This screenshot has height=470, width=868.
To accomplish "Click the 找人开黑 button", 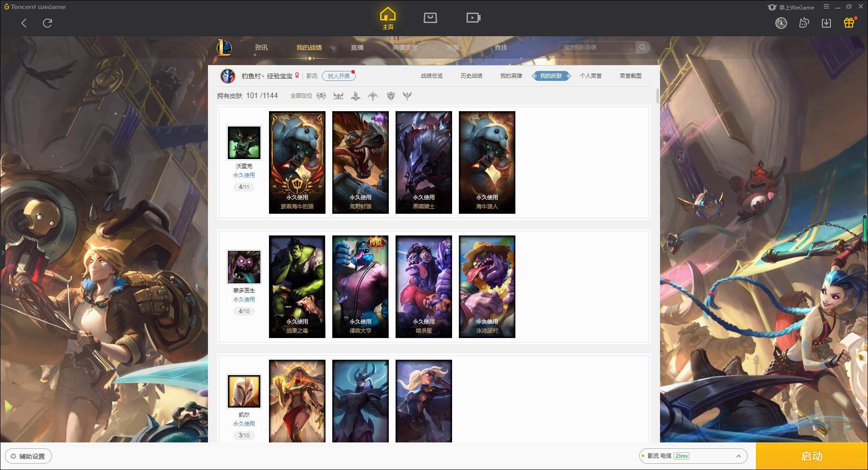I will [339, 76].
